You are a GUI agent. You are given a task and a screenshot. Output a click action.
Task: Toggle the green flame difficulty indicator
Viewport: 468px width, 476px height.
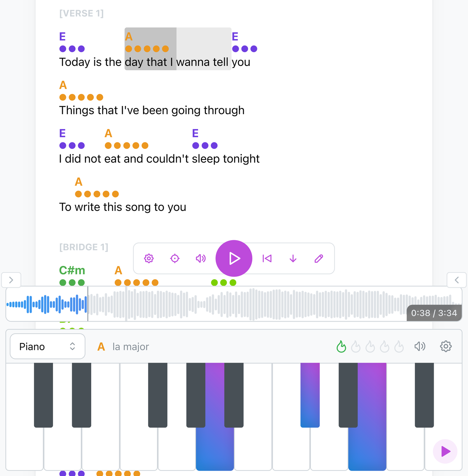coord(341,346)
